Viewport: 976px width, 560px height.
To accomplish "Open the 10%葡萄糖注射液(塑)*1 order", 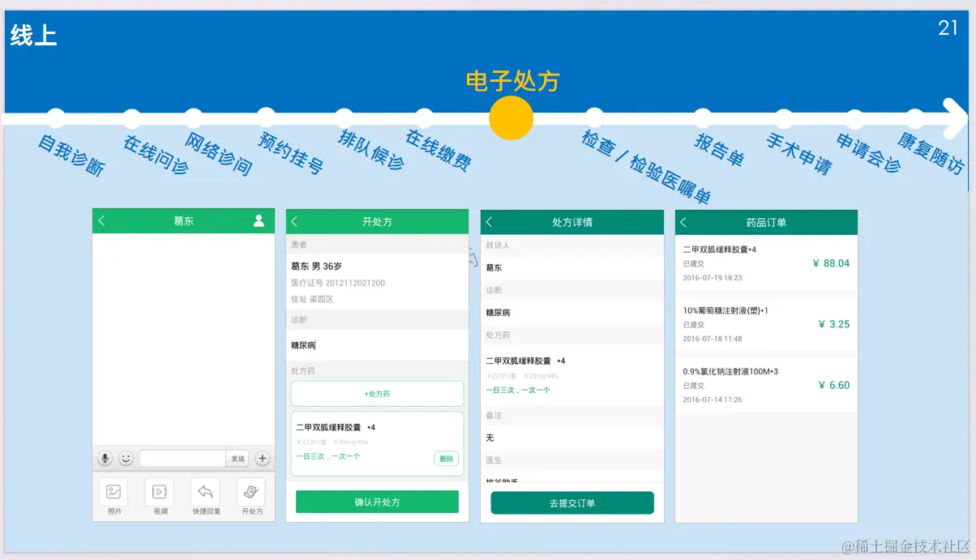I will pos(766,323).
